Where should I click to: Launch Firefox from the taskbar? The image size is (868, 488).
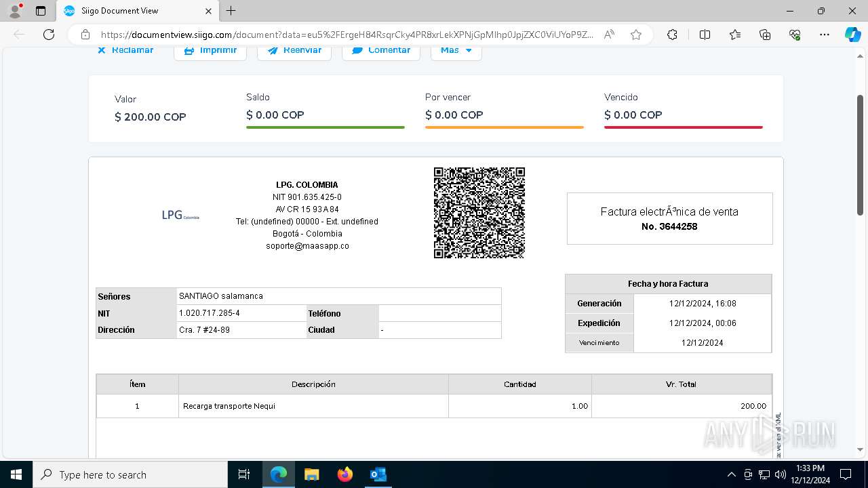click(345, 474)
